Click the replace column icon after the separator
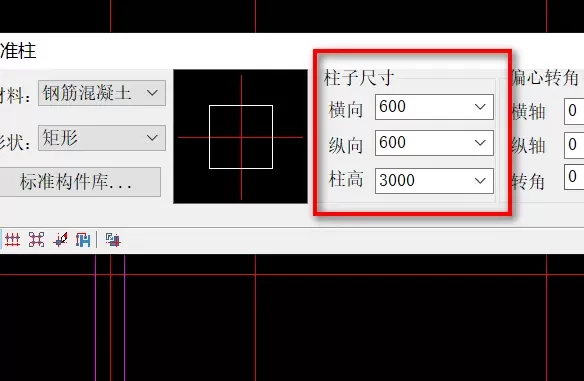The width and height of the screenshot is (584, 381). point(113,240)
